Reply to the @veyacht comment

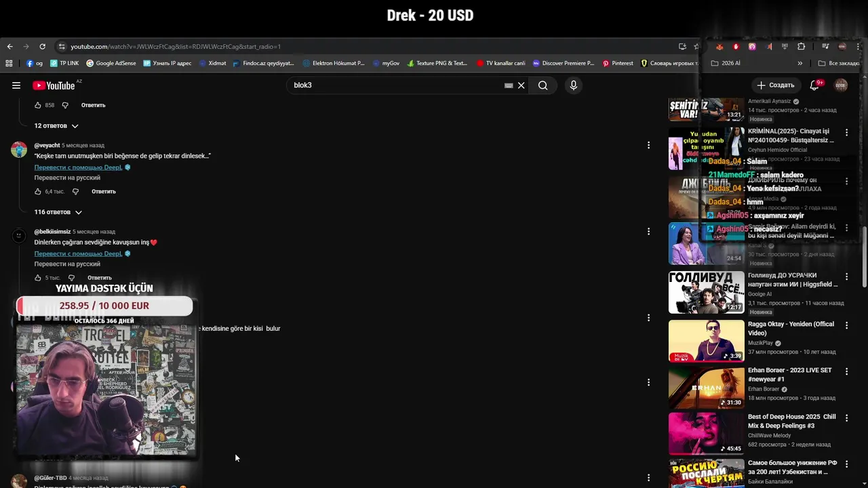pos(104,191)
